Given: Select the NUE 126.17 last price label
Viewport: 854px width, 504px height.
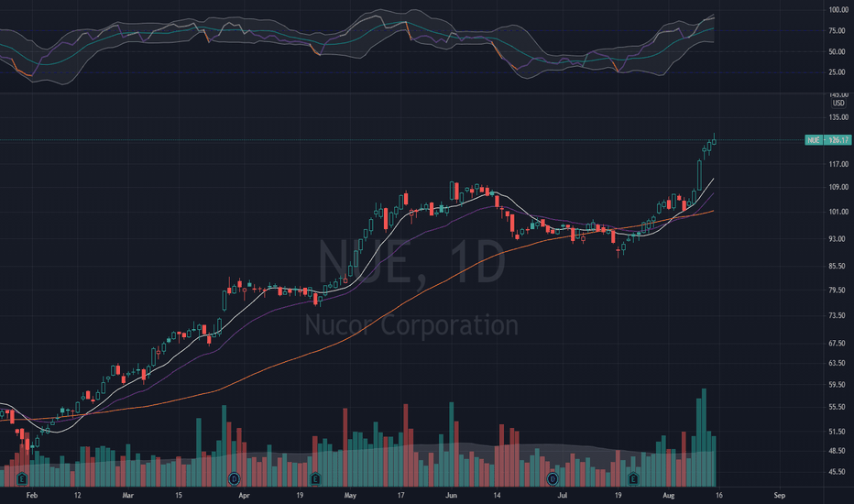Looking at the screenshot, I should click(827, 140).
